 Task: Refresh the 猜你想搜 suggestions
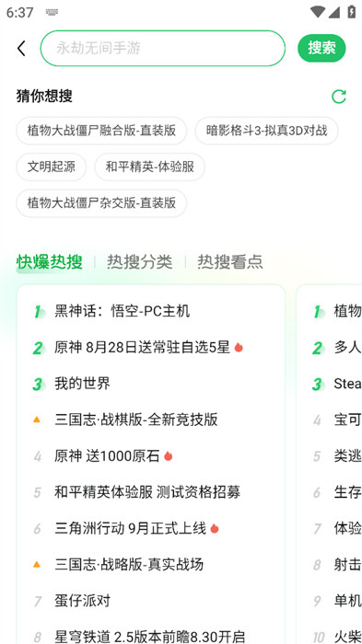[339, 97]
